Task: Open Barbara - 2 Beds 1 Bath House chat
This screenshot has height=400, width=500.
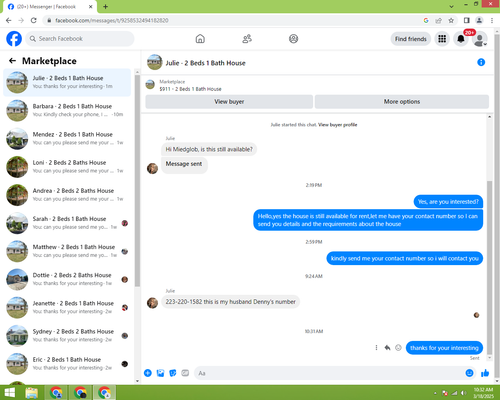Action: [x=67, y=110]
